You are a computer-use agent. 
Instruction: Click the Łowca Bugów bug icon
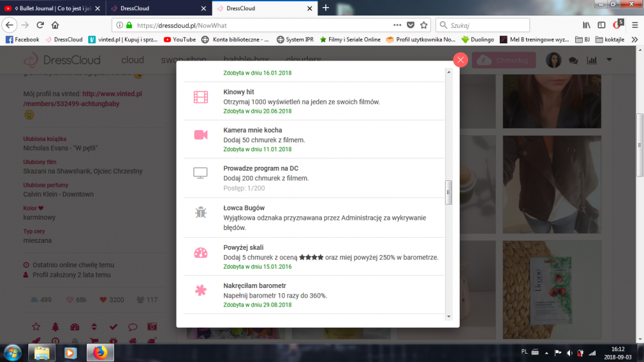pos(201,212)
